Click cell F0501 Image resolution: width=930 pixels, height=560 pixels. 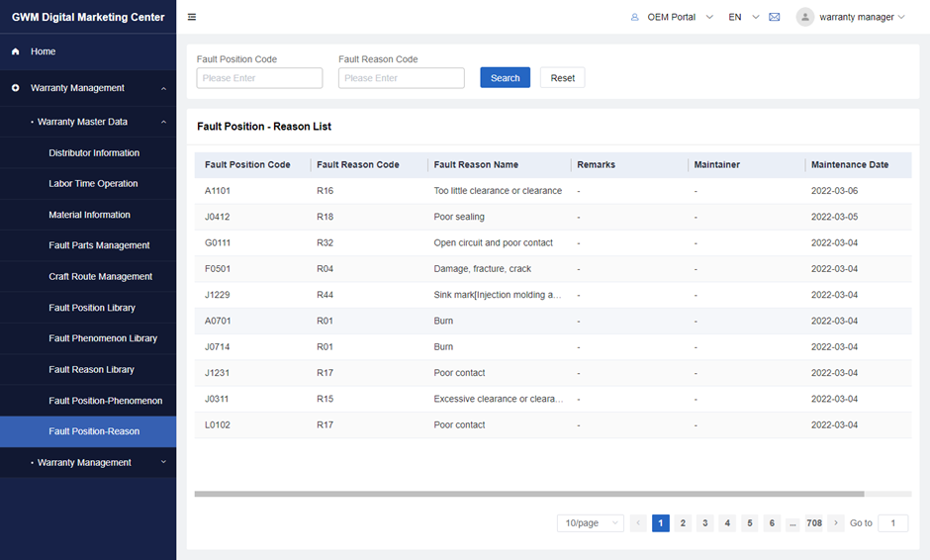(218, 269)
